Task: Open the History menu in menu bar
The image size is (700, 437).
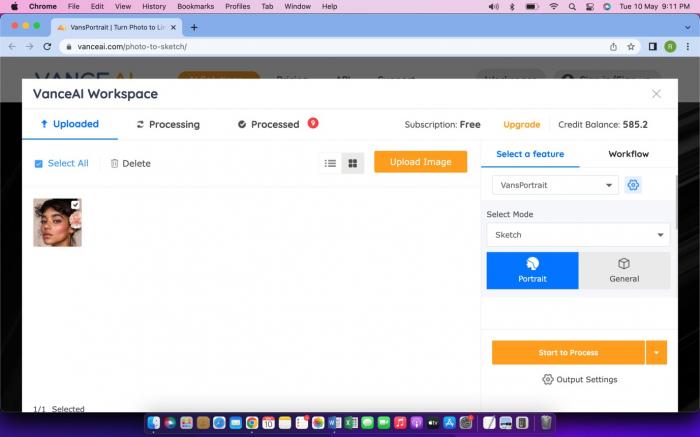Action: point(154,7)
